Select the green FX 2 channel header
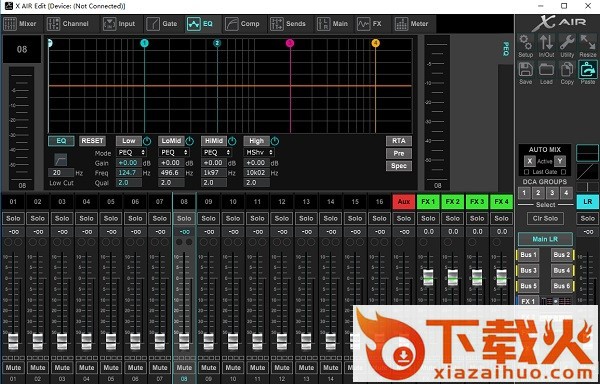600x384 pixels. (x=453, y=202)
